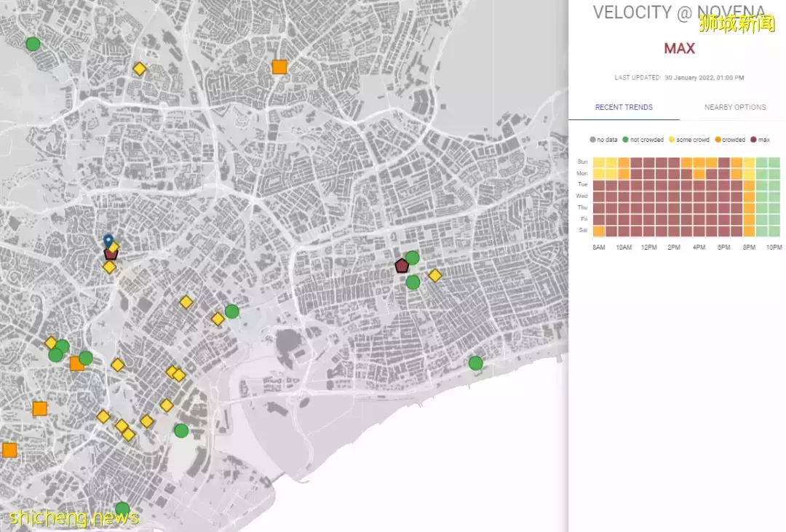Click the 'not crowded' legend item
This screenshot has width=786, height=532.
[644, 140]
